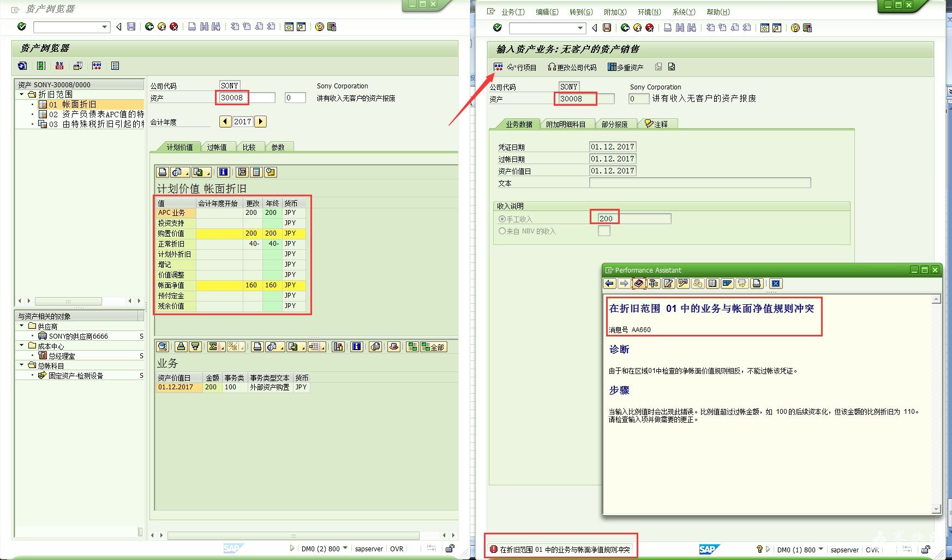
Task: Select the 手工收入 radio button
Action: click(502, 219)
